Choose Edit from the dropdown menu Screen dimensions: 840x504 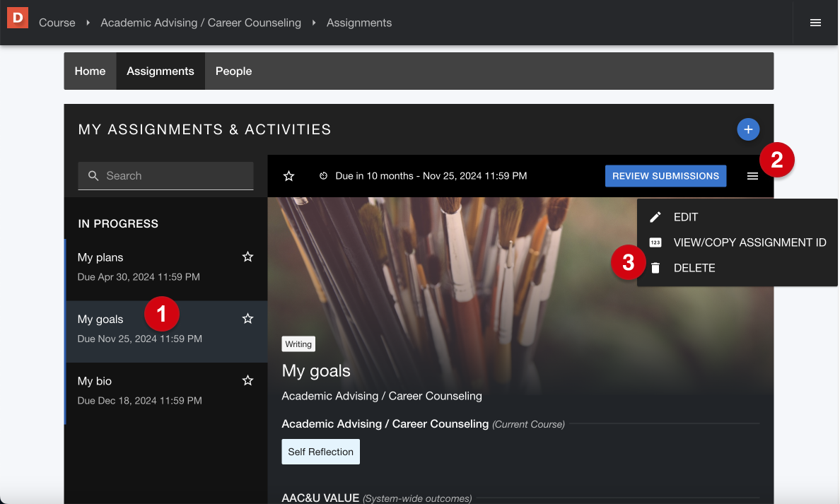pyautogui.click(x=737, y=217)
